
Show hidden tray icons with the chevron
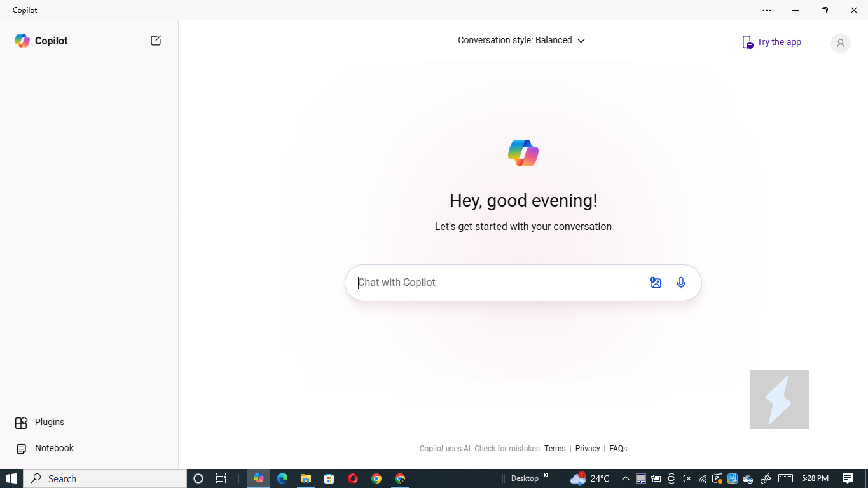tap(625, 478)
